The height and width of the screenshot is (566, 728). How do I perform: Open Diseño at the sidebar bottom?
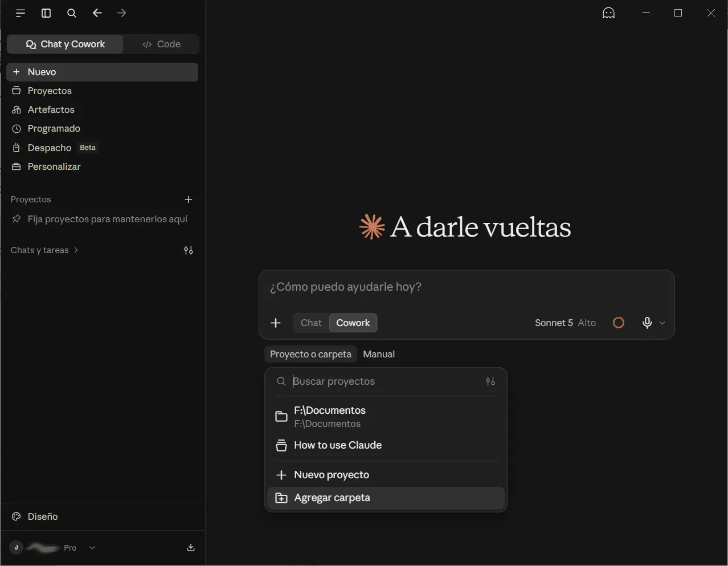(103, 516)
